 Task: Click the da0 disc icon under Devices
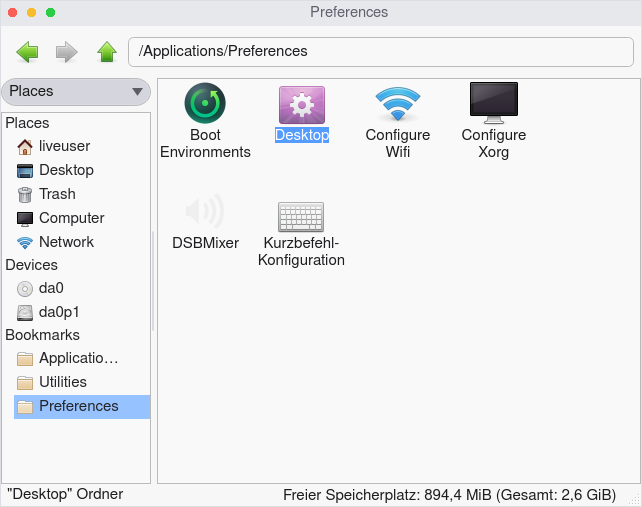(25, 289)
